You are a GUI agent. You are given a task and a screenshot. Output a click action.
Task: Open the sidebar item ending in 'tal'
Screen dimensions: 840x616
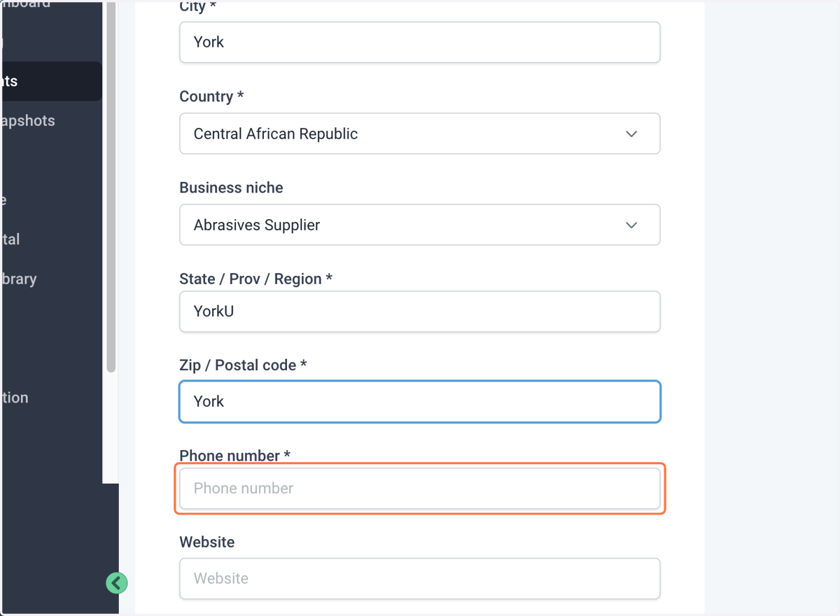10,239
